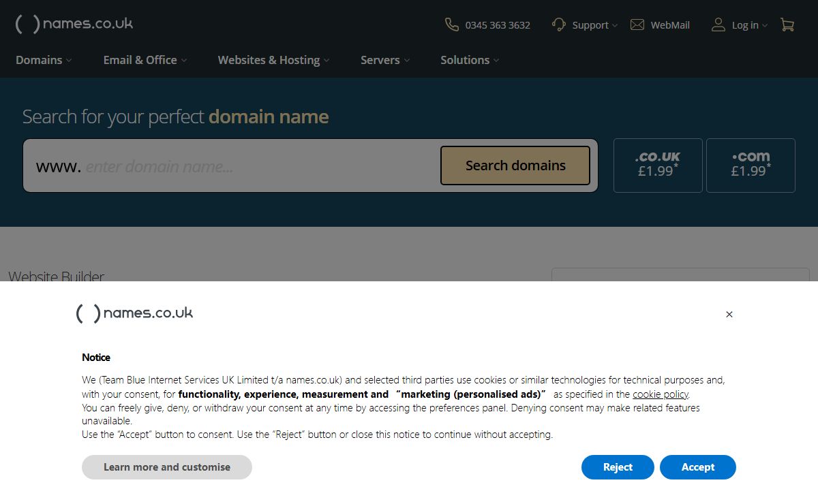Image resolution: width=818 pixels, height=504 pixels.
Task: Expand the Log in dropdown chevron
Action: (765, 25)
